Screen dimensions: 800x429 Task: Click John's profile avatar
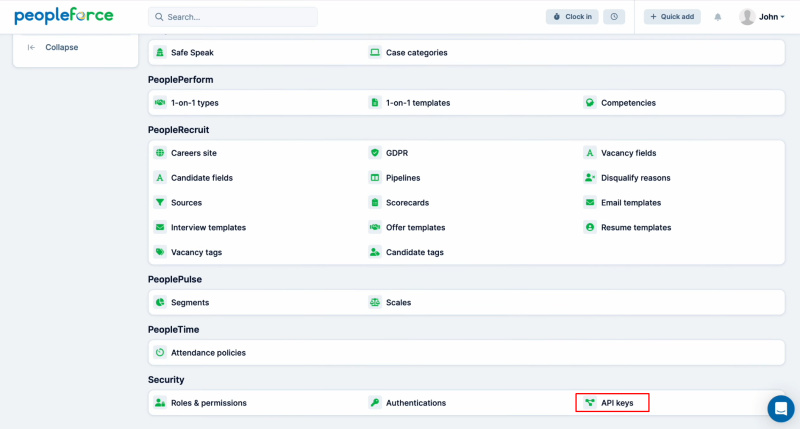coord(747,17)
